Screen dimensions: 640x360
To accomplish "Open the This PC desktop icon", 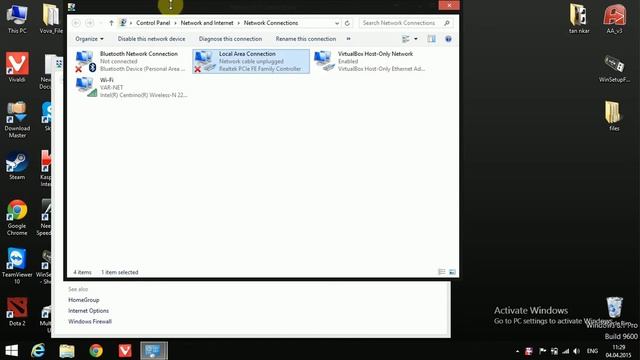I will click(x=17, y=18).
